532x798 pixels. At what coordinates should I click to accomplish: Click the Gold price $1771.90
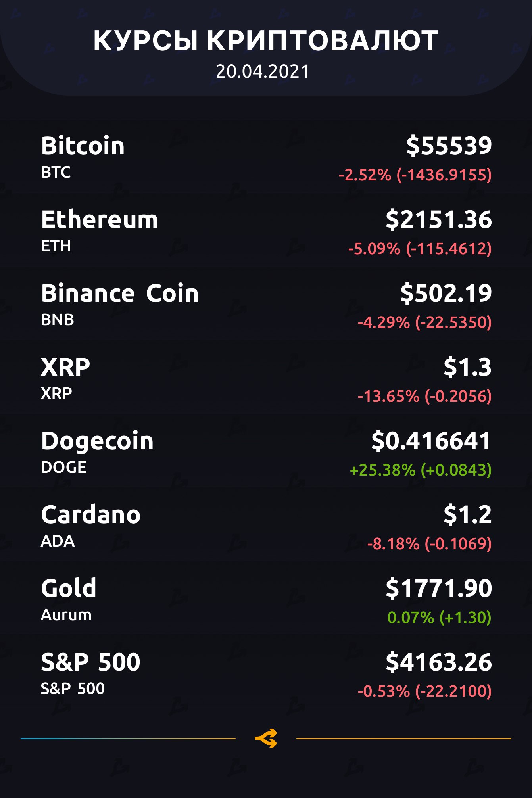click(438, 588)
